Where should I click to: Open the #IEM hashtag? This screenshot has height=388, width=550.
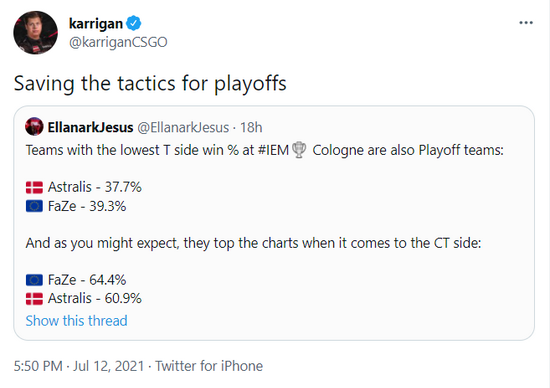[x=273, y=150]
